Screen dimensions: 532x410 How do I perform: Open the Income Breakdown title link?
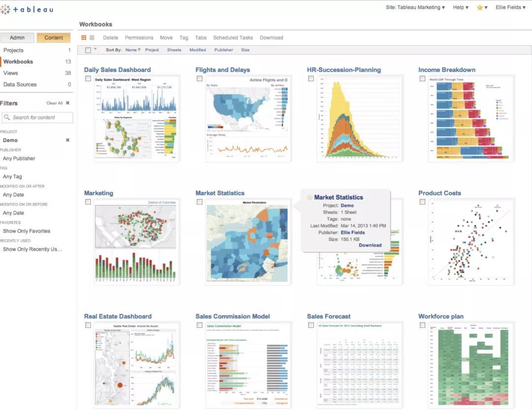point(447,70)
